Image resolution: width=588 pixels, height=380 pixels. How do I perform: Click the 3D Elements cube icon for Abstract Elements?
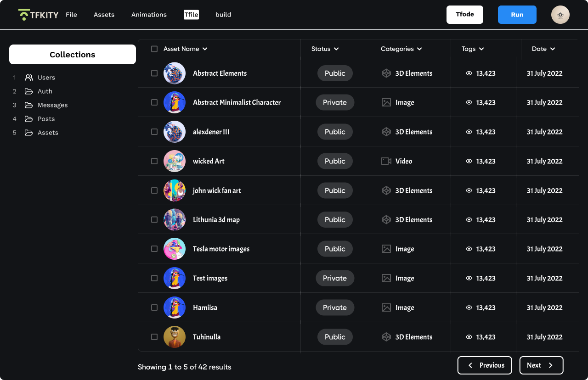coord(386,73)
